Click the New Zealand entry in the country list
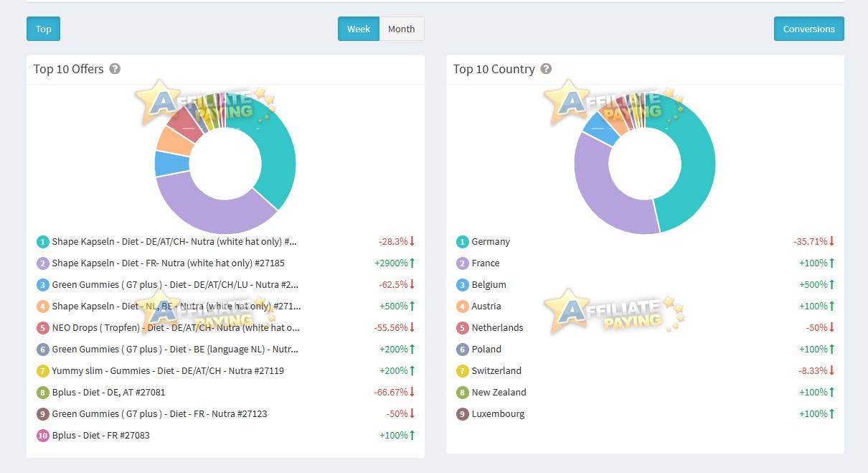 pyautogui.click(x=499, y=392)
